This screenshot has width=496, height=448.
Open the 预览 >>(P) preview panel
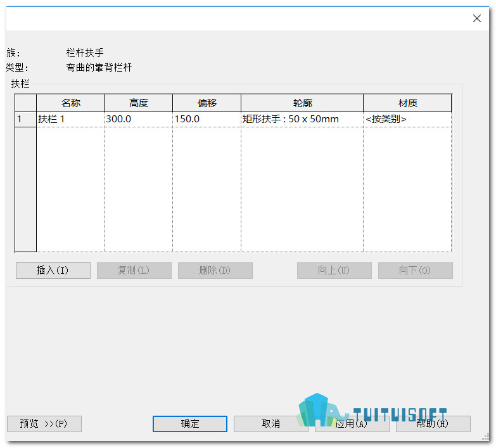[x=44, y=424]
